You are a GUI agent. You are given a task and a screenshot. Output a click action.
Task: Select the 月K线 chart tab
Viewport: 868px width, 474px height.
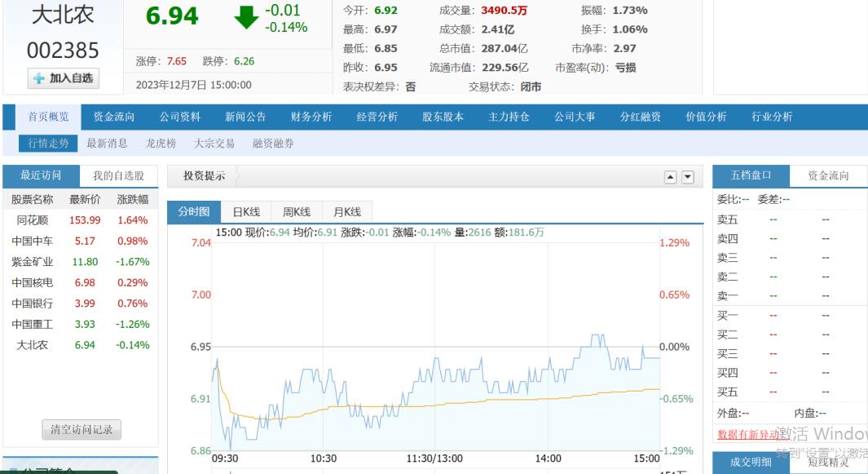tap(347, 212)
